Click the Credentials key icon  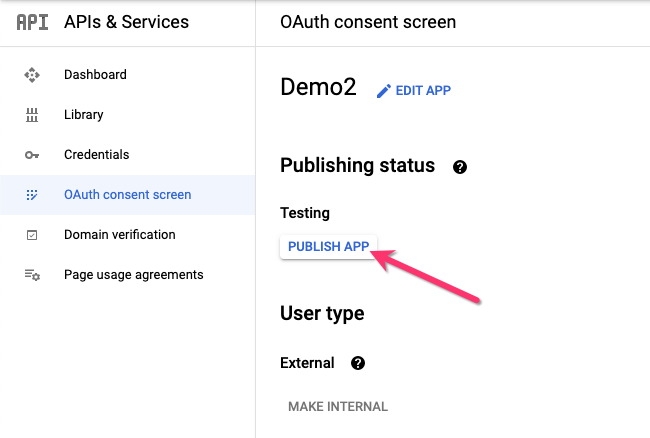pyautogui.click(x=32, y=155)
